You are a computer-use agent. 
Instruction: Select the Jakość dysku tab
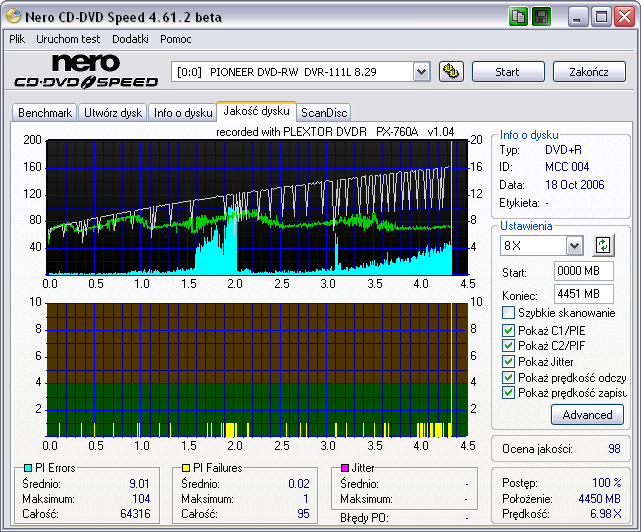256,111
